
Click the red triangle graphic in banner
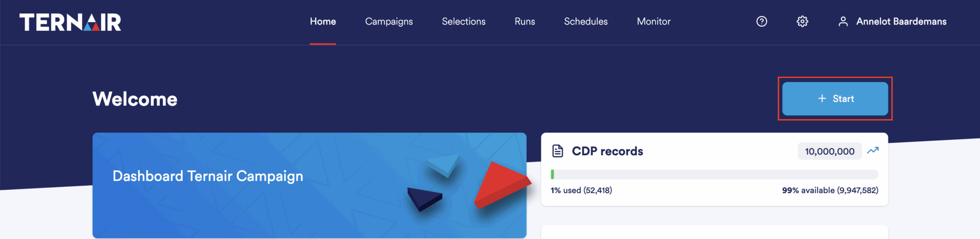pyautogui.click(x=501, y=184)
